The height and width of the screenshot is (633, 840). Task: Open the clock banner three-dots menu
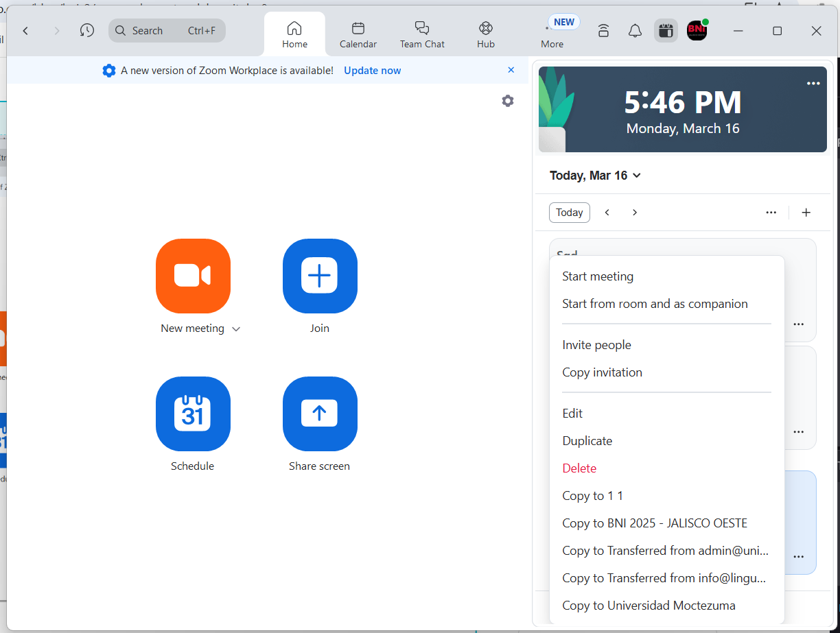pos(813,83)
